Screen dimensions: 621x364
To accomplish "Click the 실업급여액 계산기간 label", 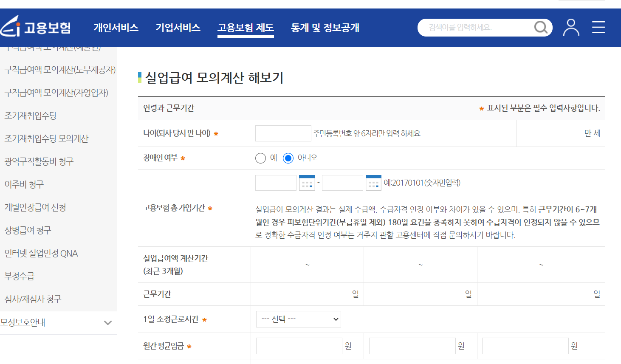I will tap(175, 265).
